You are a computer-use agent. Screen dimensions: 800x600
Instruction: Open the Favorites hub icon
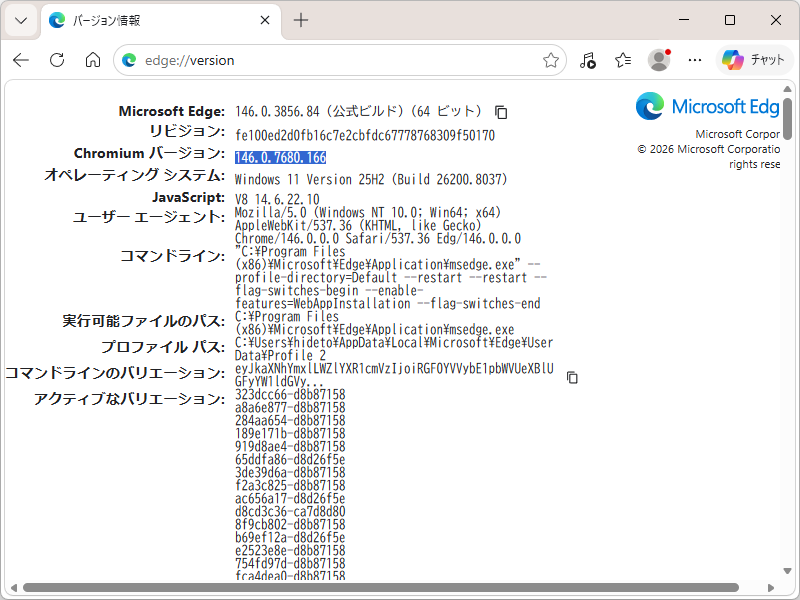click(622, 60)
